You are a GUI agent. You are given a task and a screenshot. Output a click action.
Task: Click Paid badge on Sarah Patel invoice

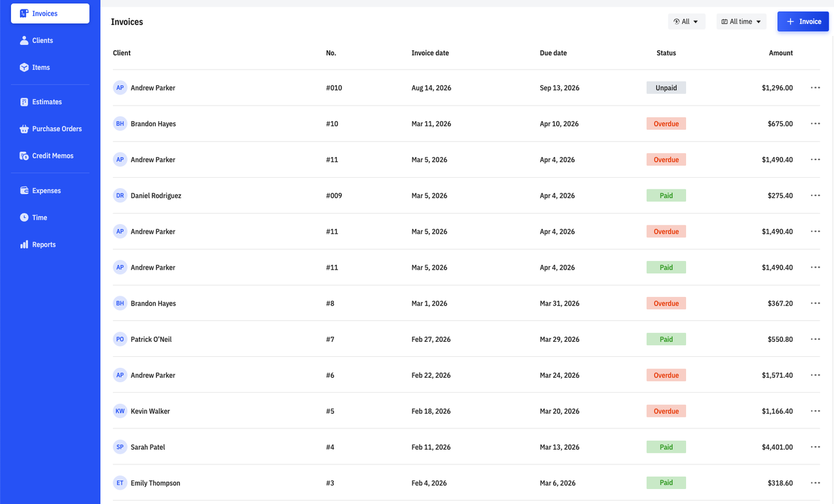click(666, 447)
